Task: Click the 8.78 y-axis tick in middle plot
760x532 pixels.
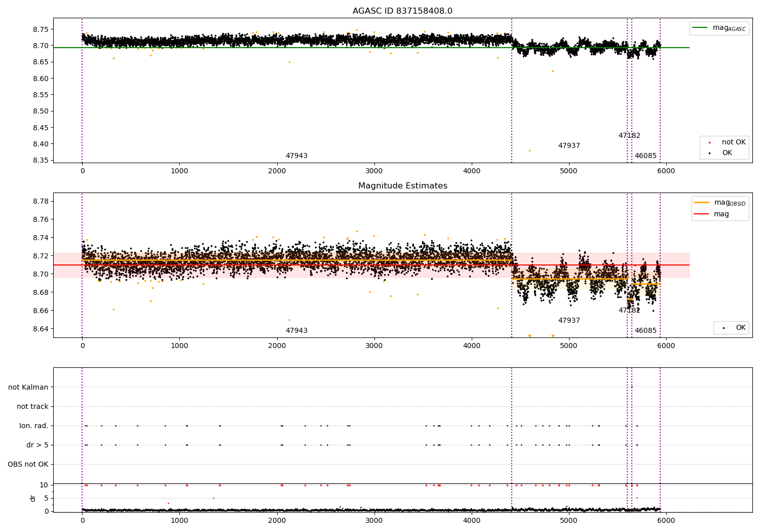Action: (x=41, y=202)
